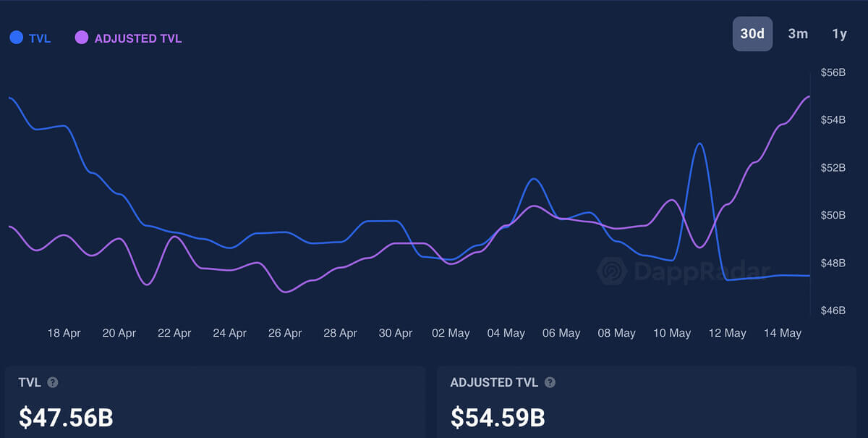Click the 06 May date axis label
This screenshot has height=438, width=868.
pos(561,333)
